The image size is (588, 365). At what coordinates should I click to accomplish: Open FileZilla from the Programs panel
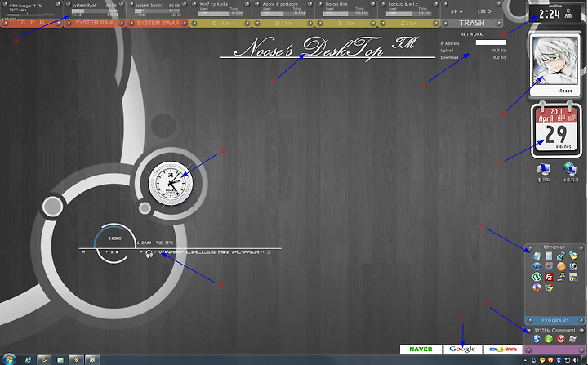549,277
